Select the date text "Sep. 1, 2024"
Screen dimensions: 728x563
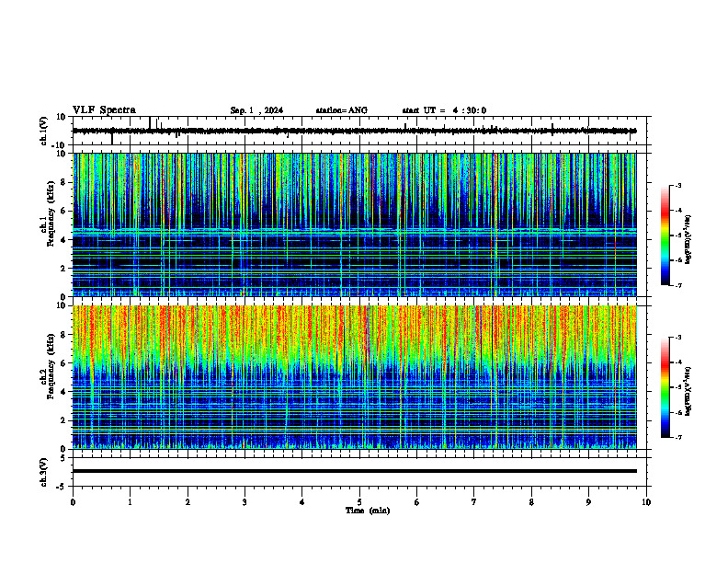(256, 110)
